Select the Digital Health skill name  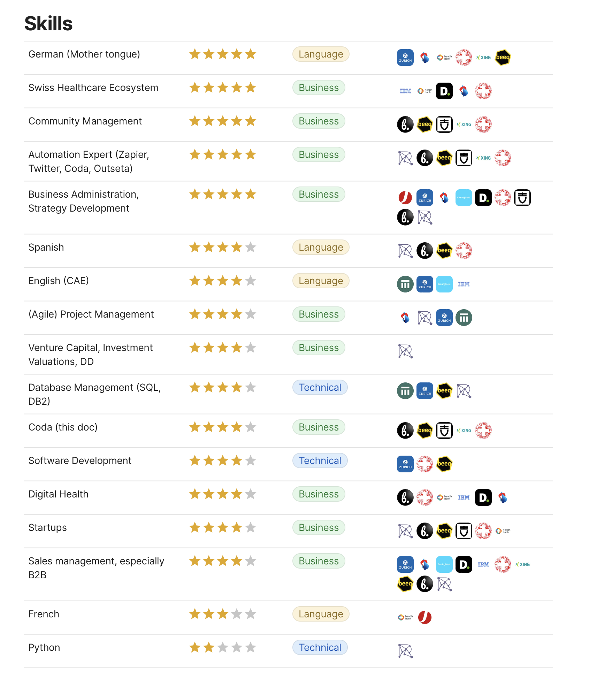click(59, 494)
